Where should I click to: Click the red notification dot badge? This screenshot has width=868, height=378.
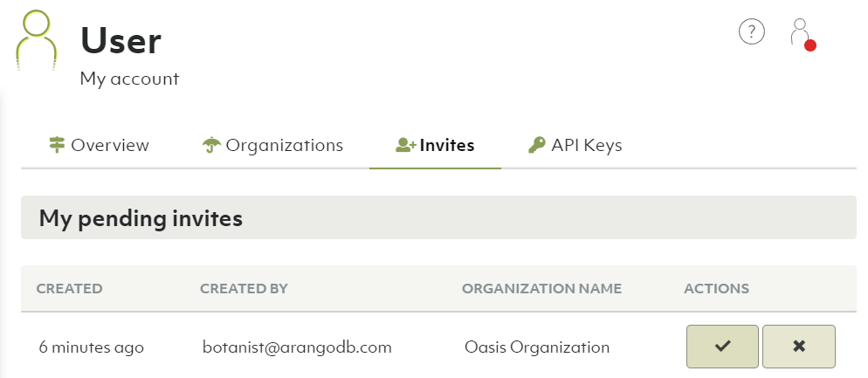(x=809, y=45)
